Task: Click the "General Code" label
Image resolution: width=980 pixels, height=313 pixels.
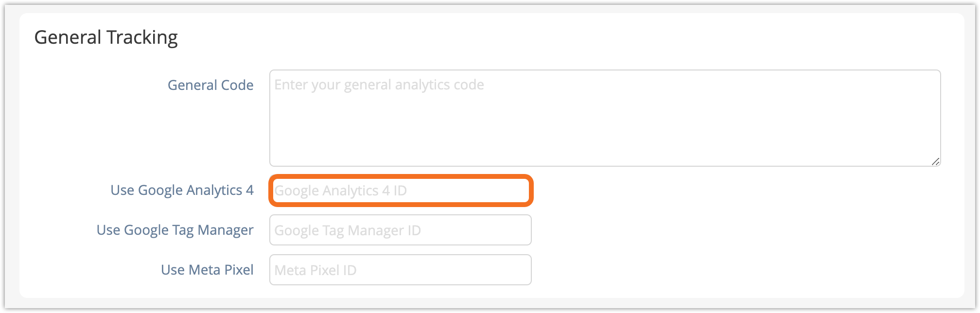Action: (210, 85)
